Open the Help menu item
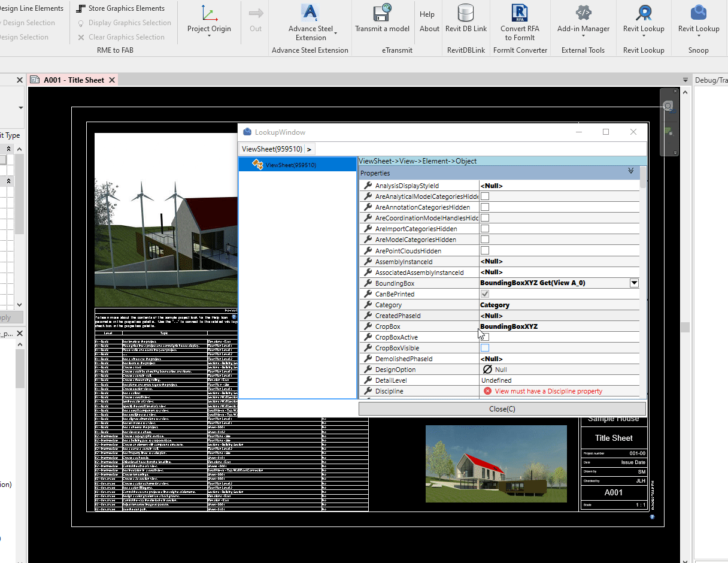Screen dimensions: 728x563 coord(427,14)
